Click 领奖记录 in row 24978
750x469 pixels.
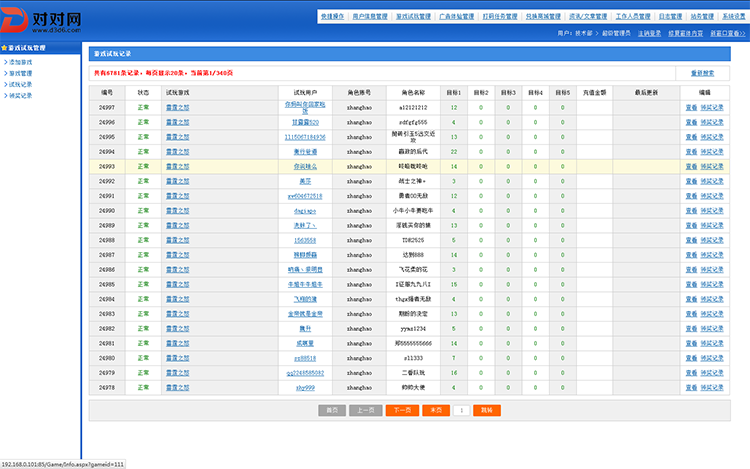[712, 388]
